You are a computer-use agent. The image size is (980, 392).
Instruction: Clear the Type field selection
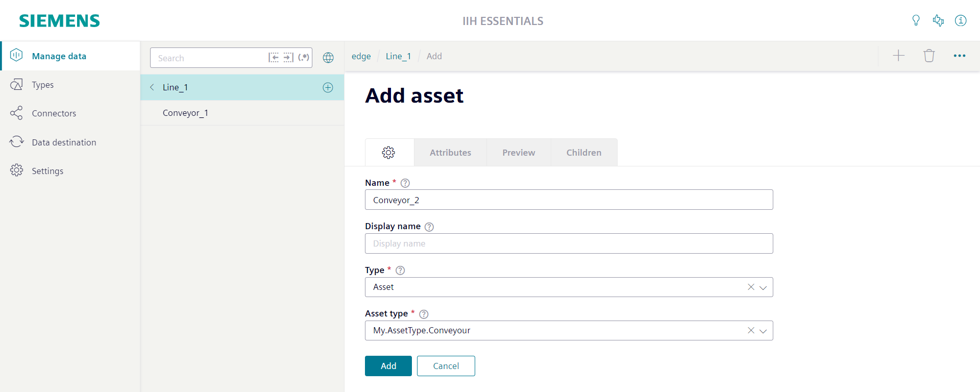click(x=751, y=287)
